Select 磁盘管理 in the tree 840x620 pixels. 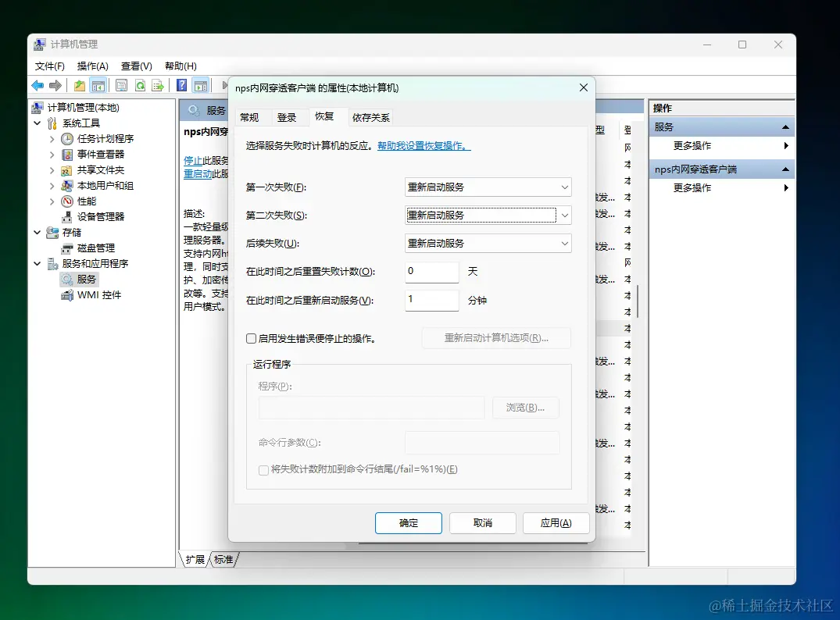point(96,248)
